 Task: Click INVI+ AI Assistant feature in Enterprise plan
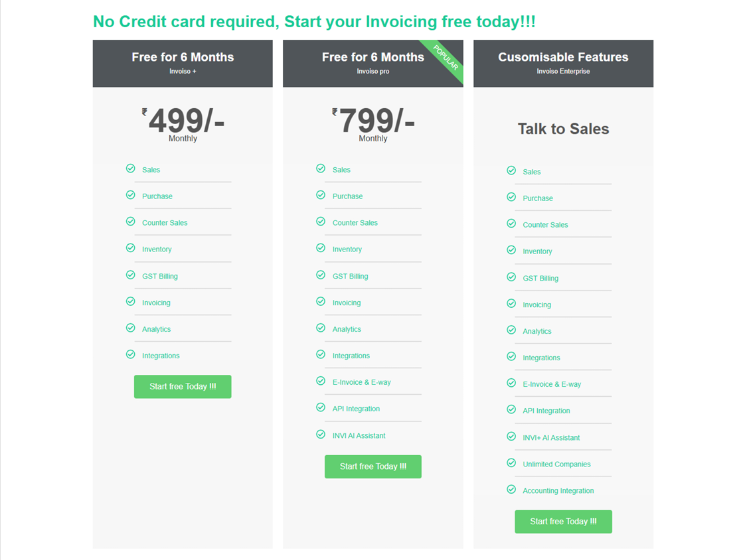551,438
